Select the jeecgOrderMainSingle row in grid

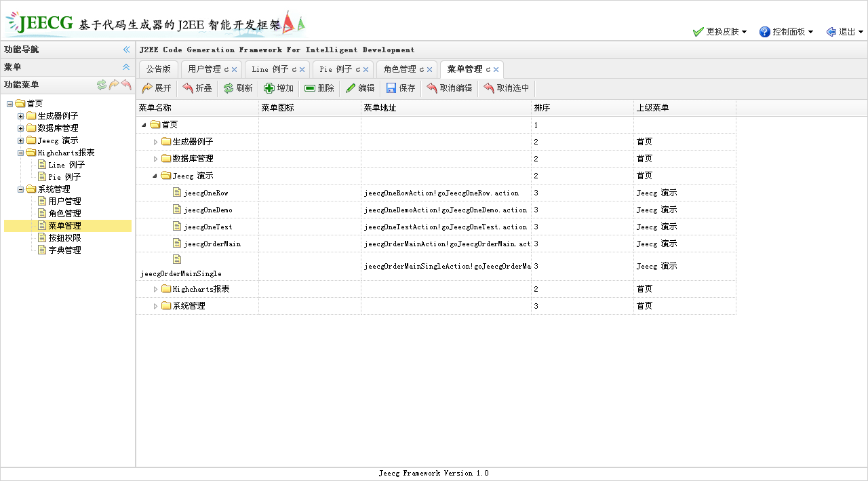[x=436, y=266]
